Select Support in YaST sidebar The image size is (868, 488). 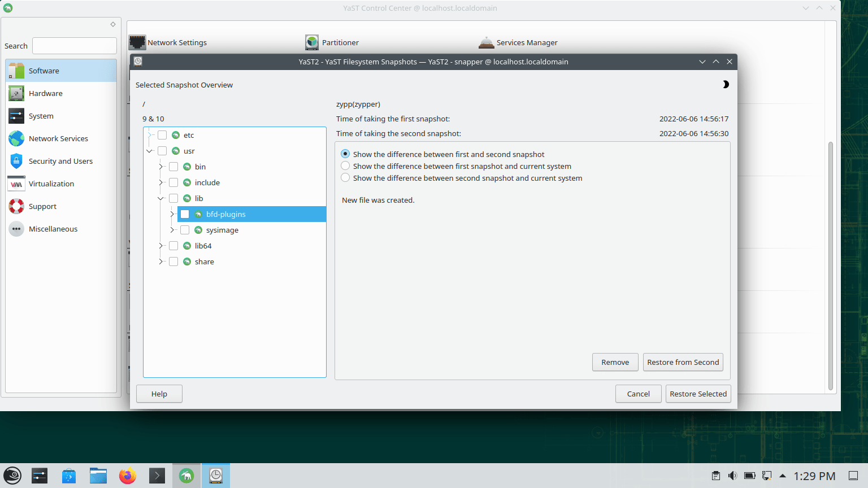pyautogui.click(x=61, y=206)
